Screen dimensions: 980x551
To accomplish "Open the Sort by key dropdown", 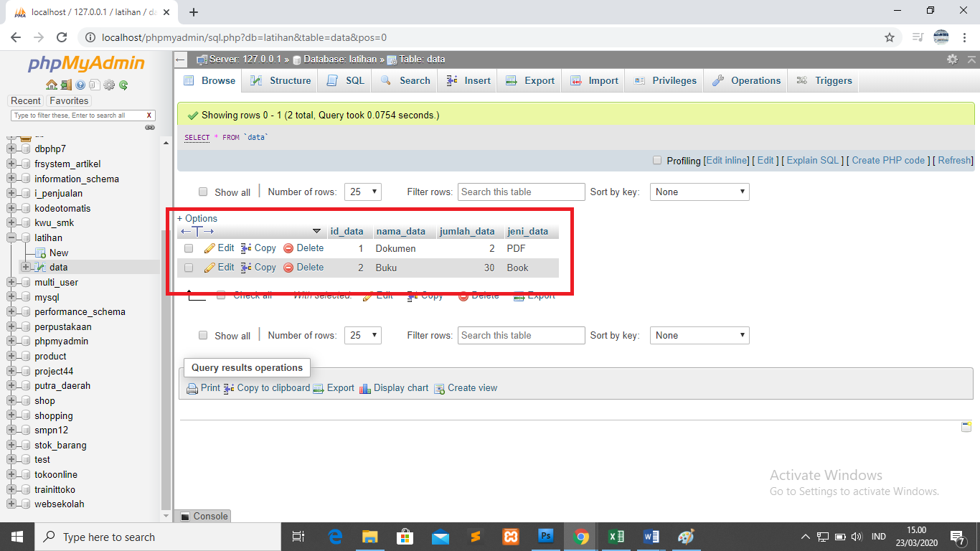I will click(x=699, y=192).
